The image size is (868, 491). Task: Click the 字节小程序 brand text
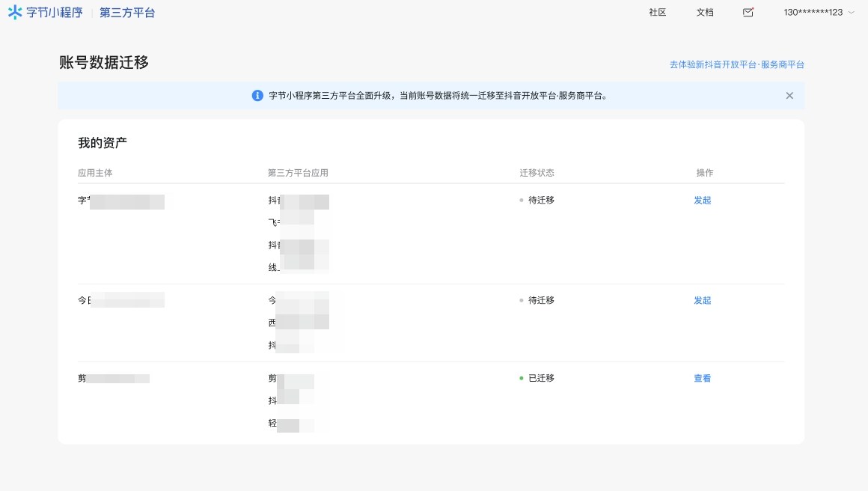click(x=54, y=13)
